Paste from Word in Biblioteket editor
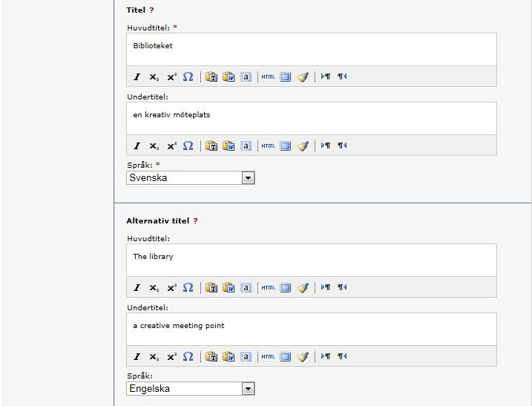 coord(229,77)
